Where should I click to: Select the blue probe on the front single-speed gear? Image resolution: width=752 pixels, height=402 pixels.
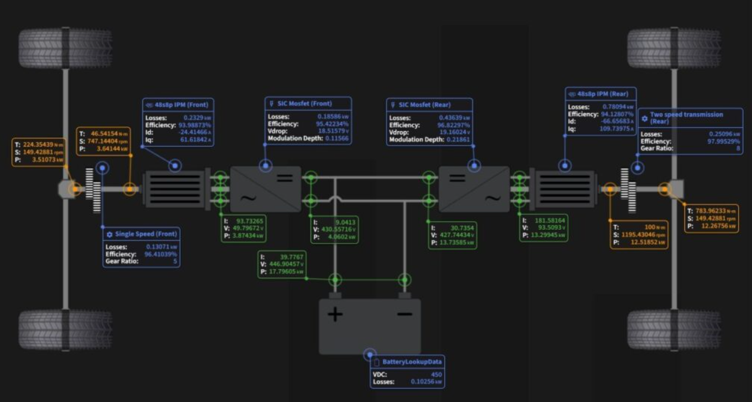(102, 168)
